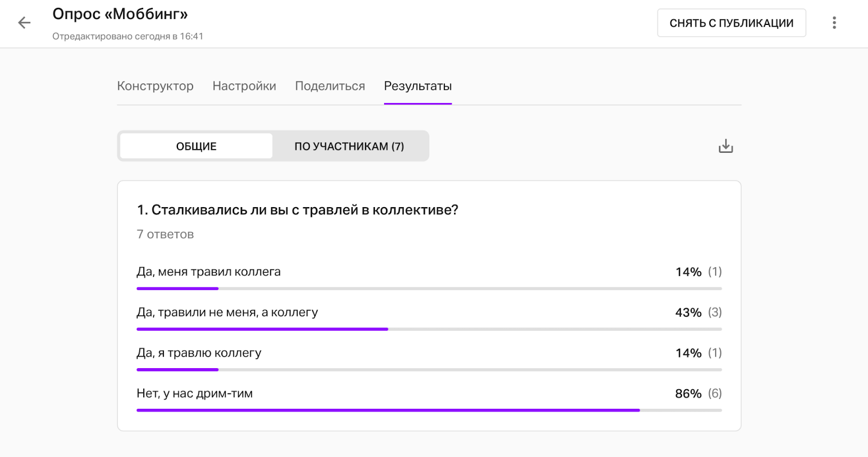Switch to По участникам (7) view
Viewport: 868px width, 457px height.
(349, 146)
